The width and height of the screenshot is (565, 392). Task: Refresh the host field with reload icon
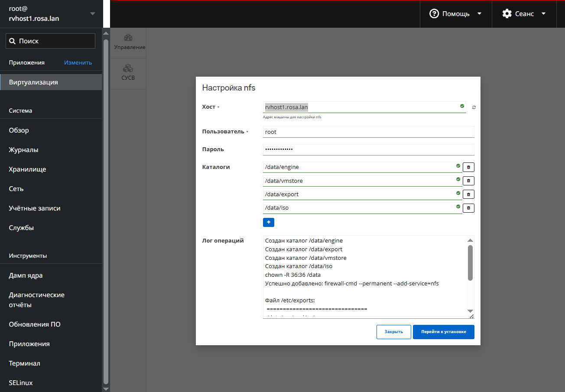474,107
